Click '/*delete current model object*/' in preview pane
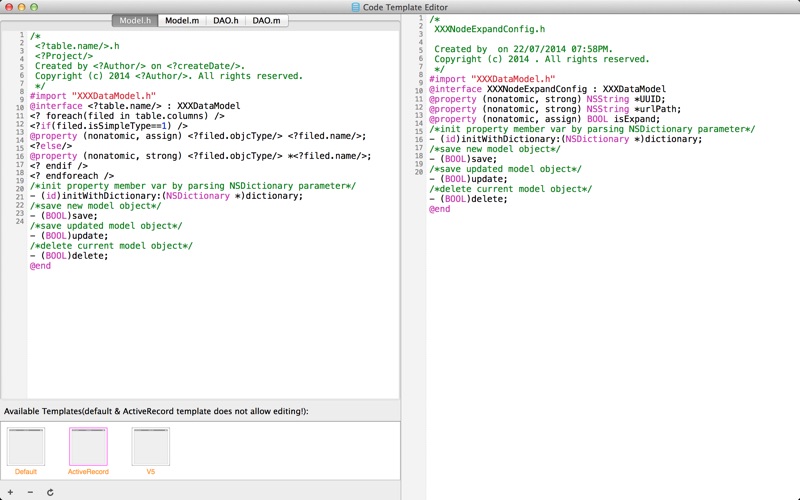The image size is (800, 500). 511,189
